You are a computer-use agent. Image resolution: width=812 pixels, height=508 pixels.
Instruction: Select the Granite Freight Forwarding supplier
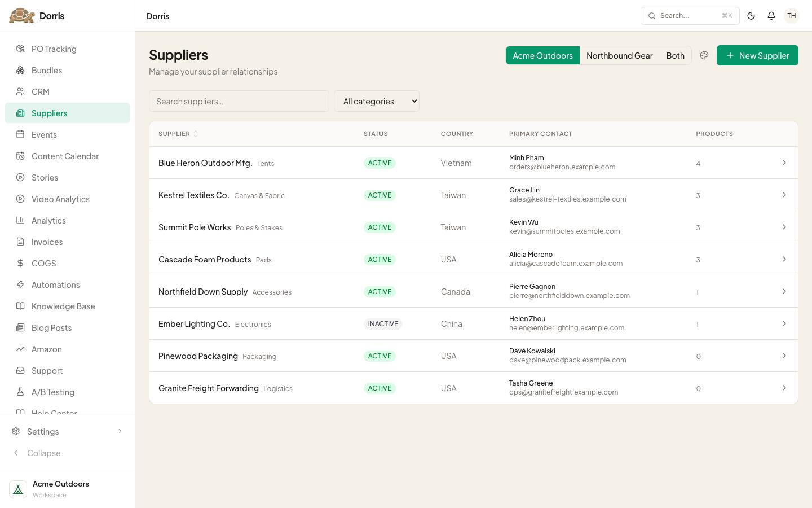[x=209, y=388]
